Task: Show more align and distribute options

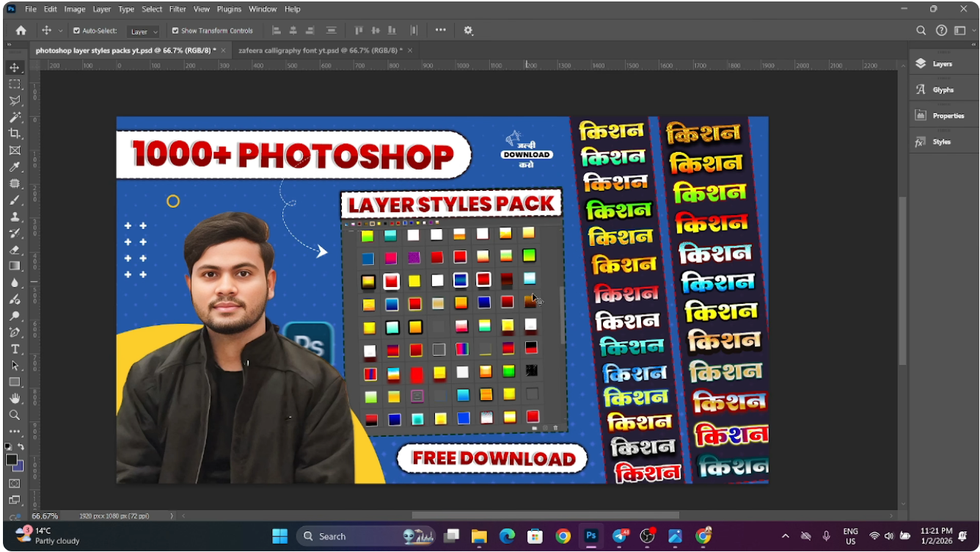Action: pos(440,31)
